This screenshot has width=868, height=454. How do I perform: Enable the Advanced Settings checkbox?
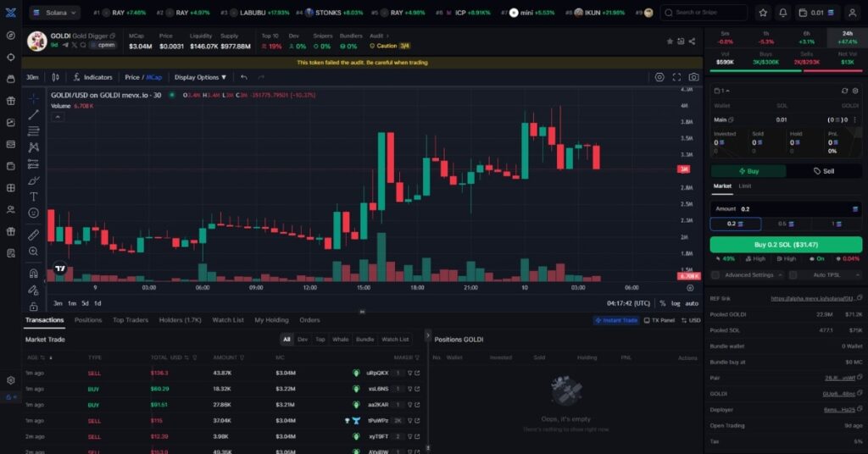(715, 274)
